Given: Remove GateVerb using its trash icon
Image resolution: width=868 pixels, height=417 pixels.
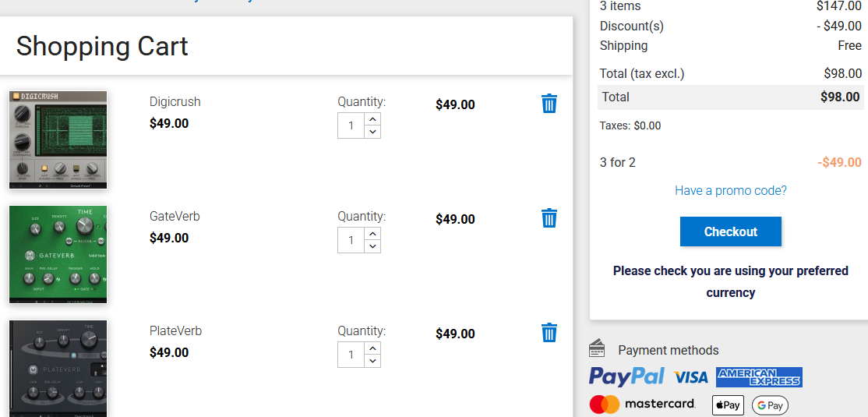Looking at the screenshot, I should (549, 218).
